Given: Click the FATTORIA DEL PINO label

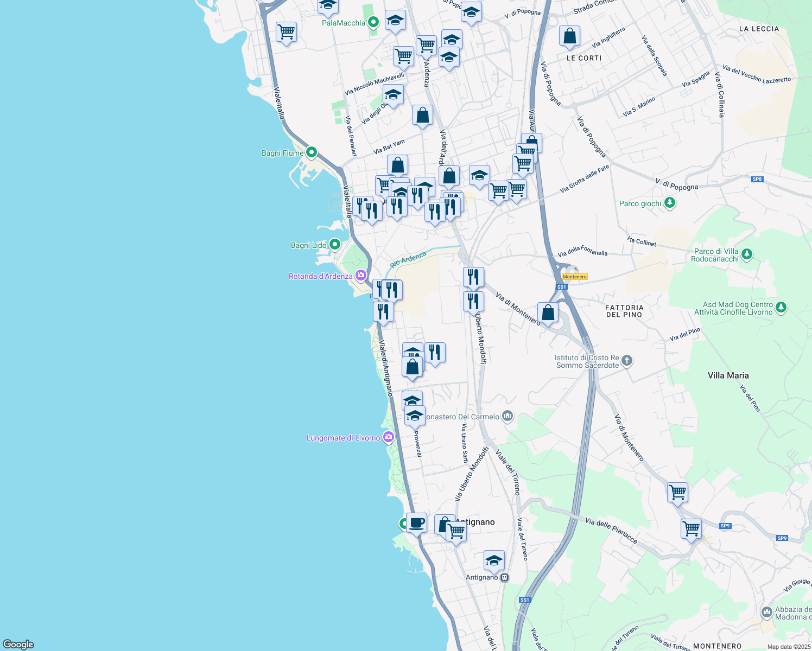Looking at the screenshot, I should coord(624,311).
